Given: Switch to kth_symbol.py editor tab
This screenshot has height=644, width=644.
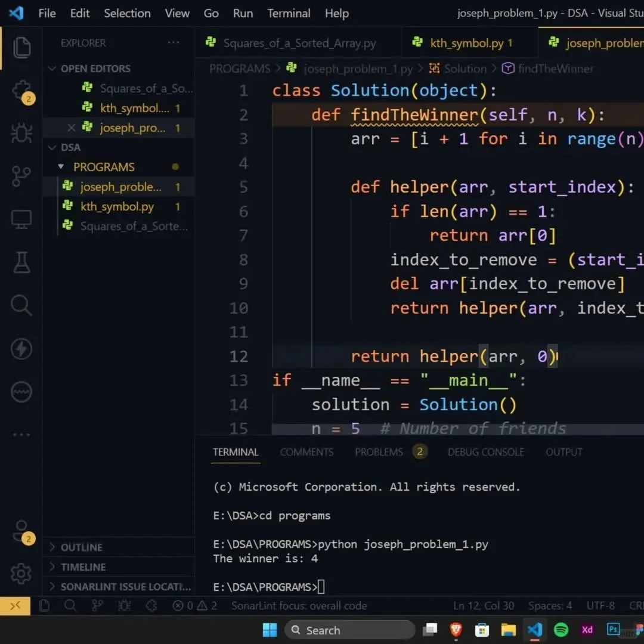Looking at the screenshot, I should (x=469, y=43).
